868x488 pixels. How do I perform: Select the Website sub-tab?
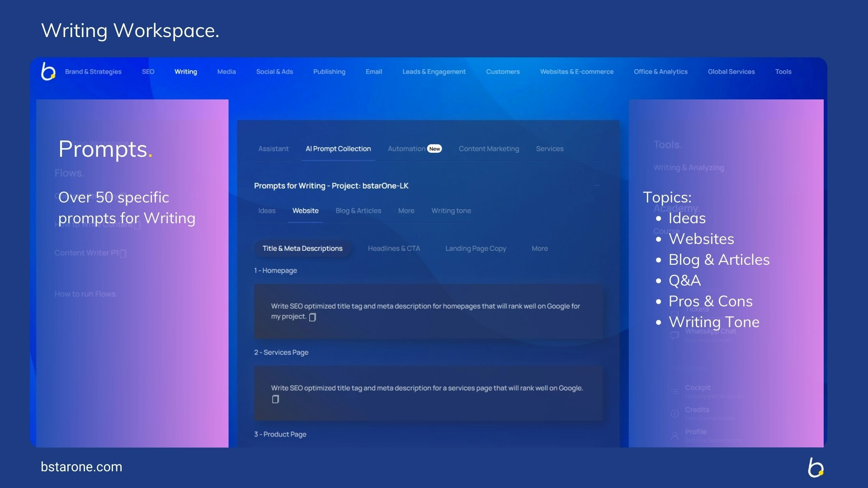coord(305,211)
